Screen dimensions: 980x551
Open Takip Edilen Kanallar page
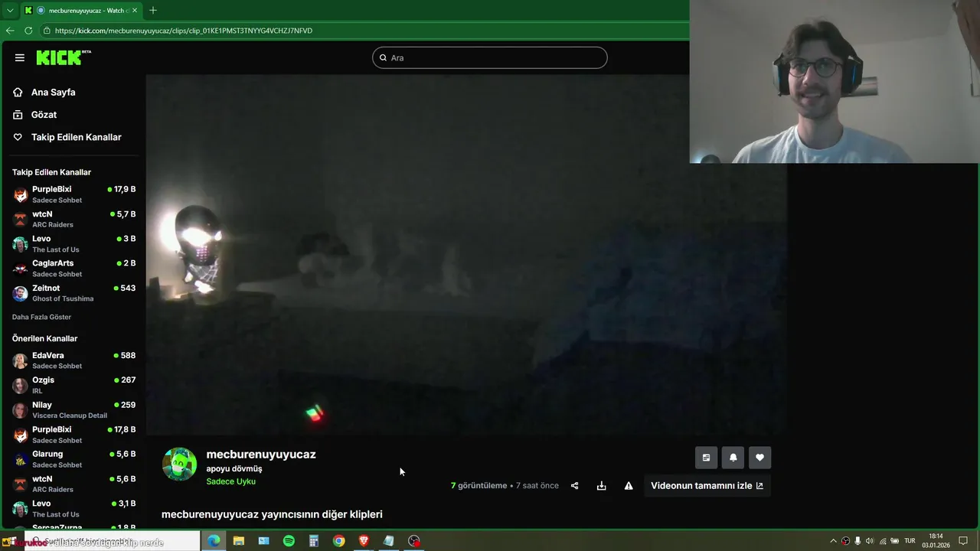pos(76,137)
